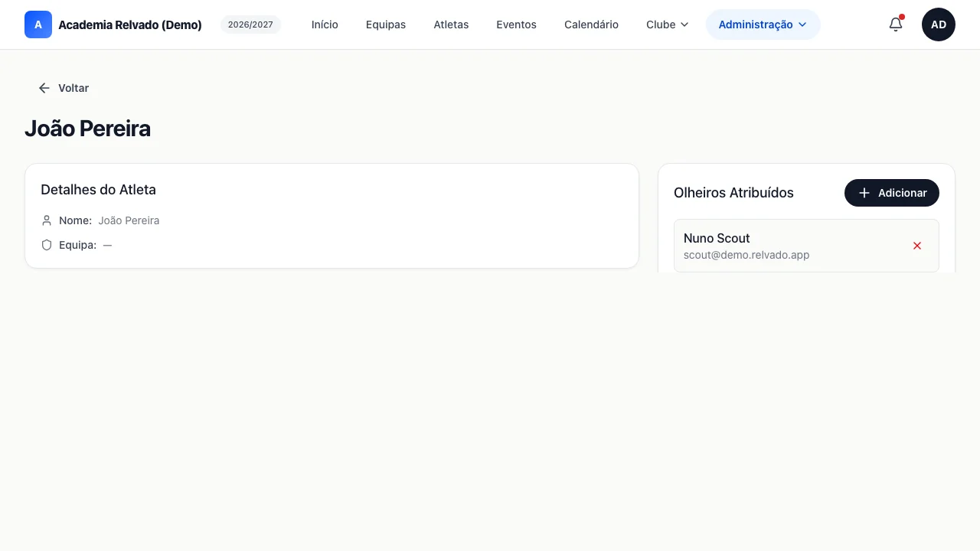This screenshot has height=551, width=980.
Task: Switch to the Eventos page
Action: pyautogui.click(x=517, y=24)
